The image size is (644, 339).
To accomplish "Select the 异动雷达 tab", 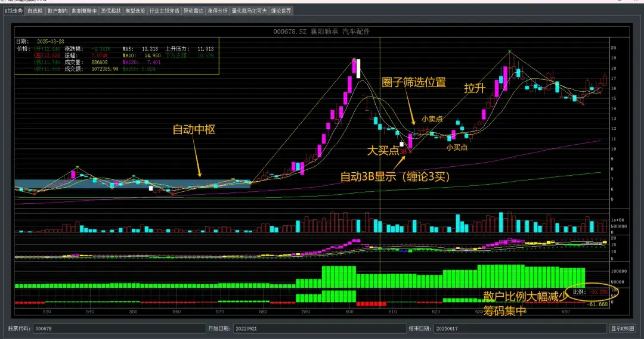I will coord(193,11).
